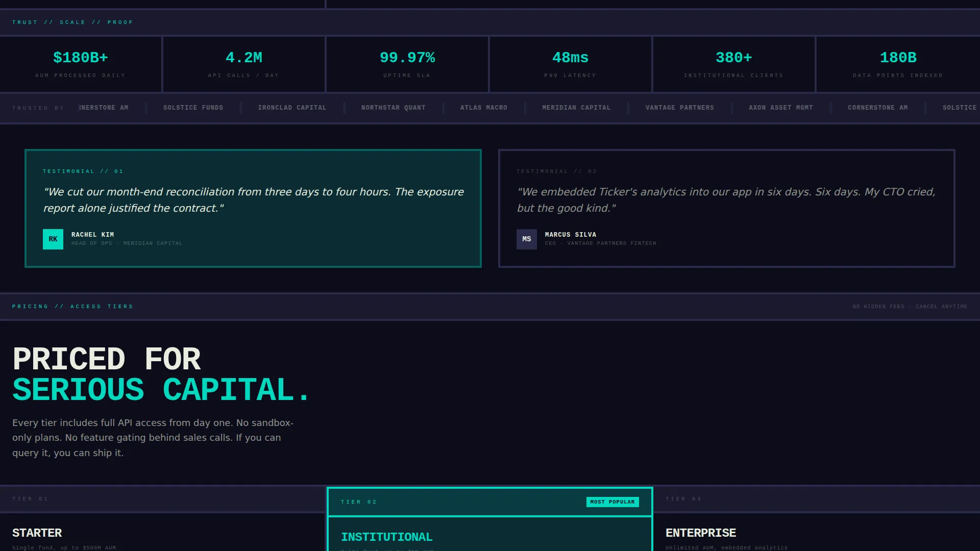
Task: Click the Uptime SLA label
Action: (407, 76)
